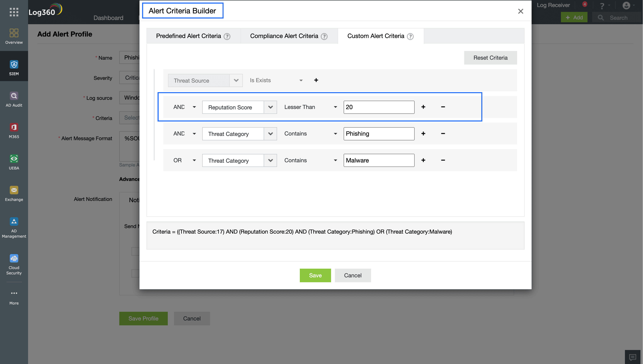Save the alert criteria
The width and height of the screenshot is (643, 364).
pyautogui.click(x=315, y=275)
